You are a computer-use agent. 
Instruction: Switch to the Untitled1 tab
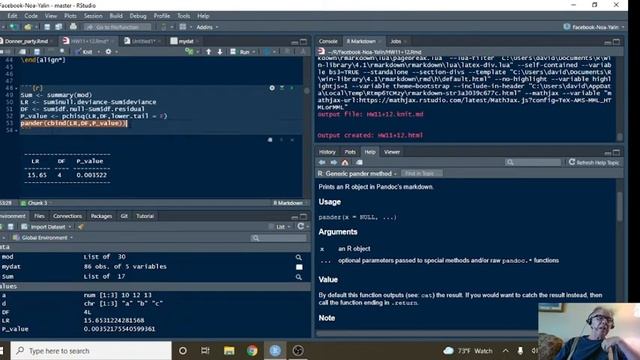coord(143,41)
